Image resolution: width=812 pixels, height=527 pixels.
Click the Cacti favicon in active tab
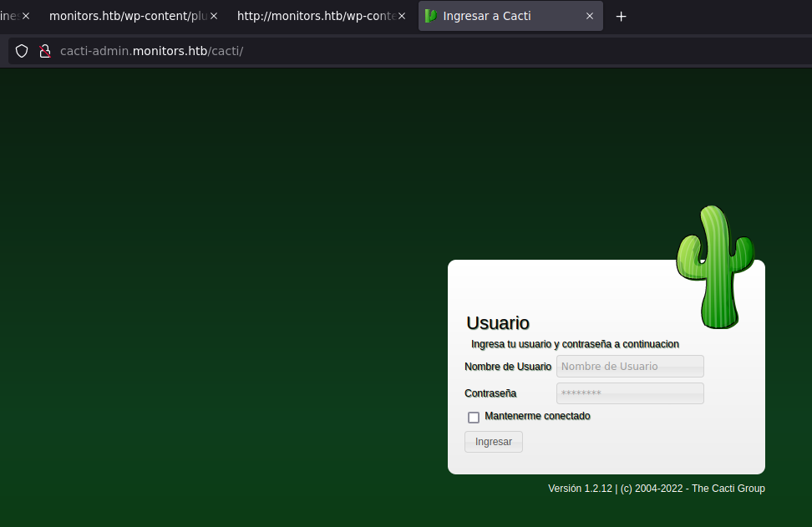[x=431, y=16]
